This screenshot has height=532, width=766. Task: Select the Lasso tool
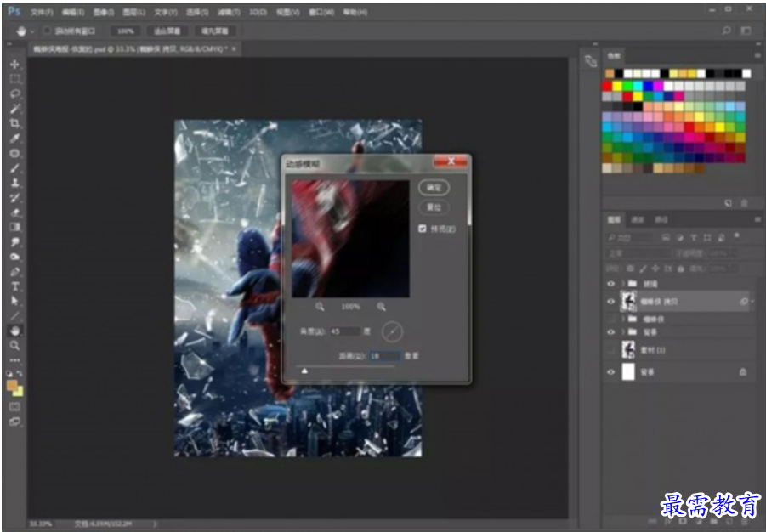tap(14, 93)
